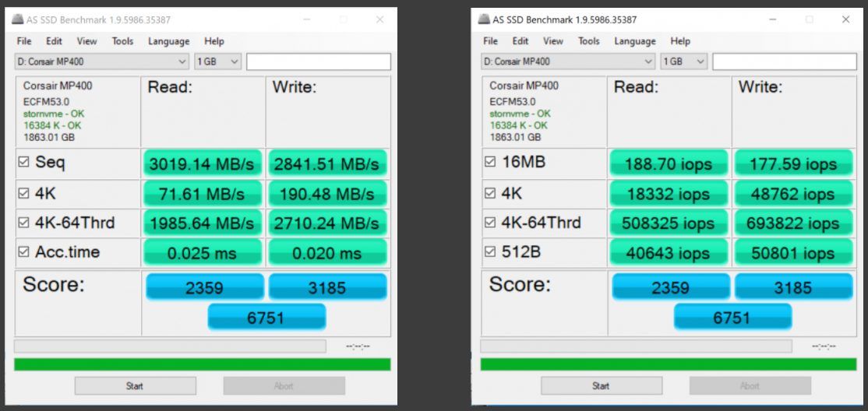Screen dimensions: 868x411
Task: Toggle 16MB checkbox in right window
Action: 490,162
